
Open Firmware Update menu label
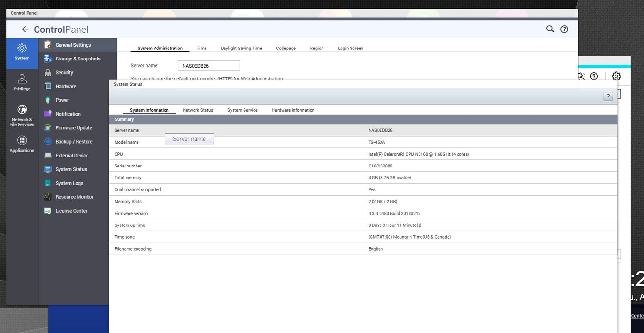74,127
